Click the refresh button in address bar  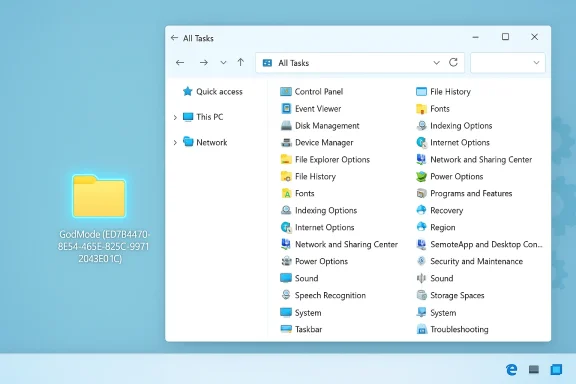tap(453, 62)
